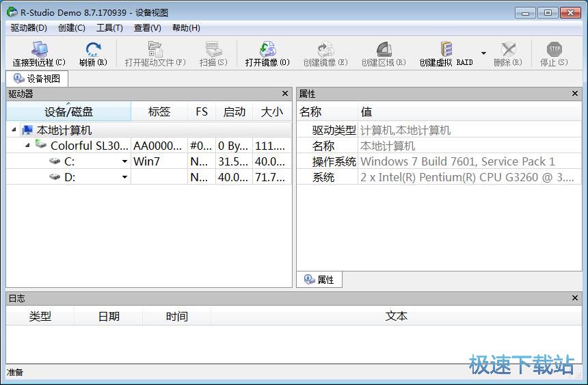Click the 111.... size cell of Colorful disk
588x385 pixels.
point(272,146)
